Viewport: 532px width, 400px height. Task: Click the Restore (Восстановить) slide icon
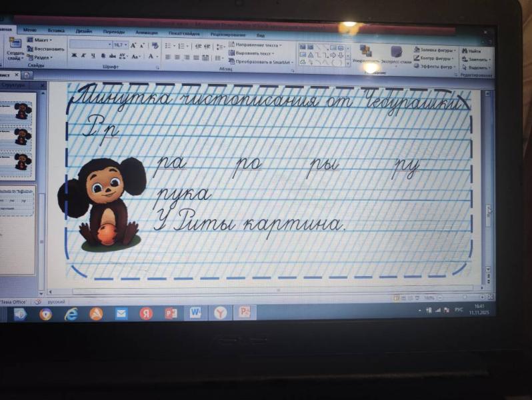coord(45,49)
